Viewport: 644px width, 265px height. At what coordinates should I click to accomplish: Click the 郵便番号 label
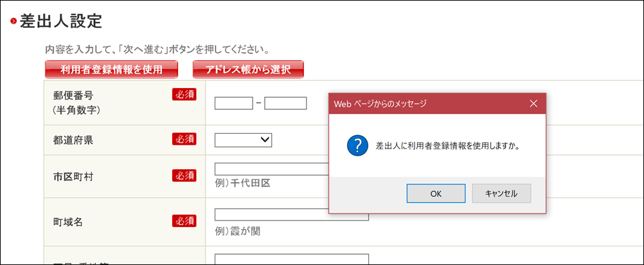click(x=73, y=96)
